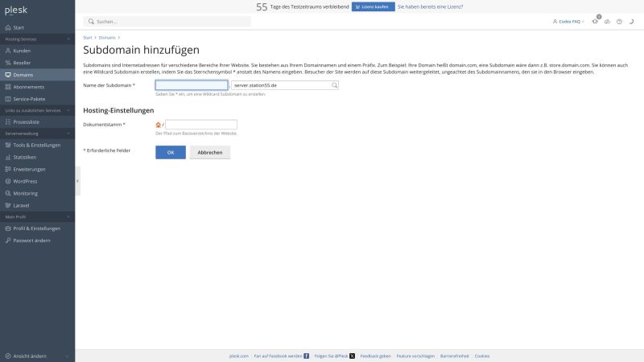Collapse Links zu zusätzlichen Services section
644x362 pixels.
pyautogui.click(x=68, y=110)
